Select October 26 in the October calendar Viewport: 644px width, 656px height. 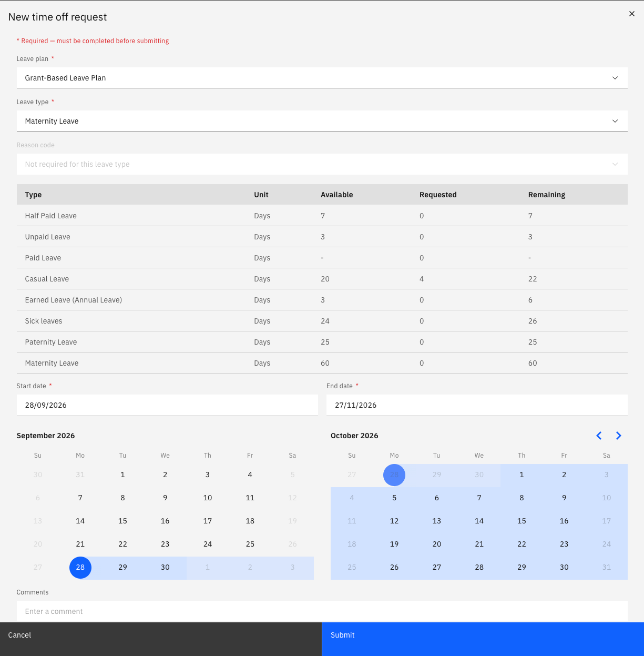[x=394, y=568]
